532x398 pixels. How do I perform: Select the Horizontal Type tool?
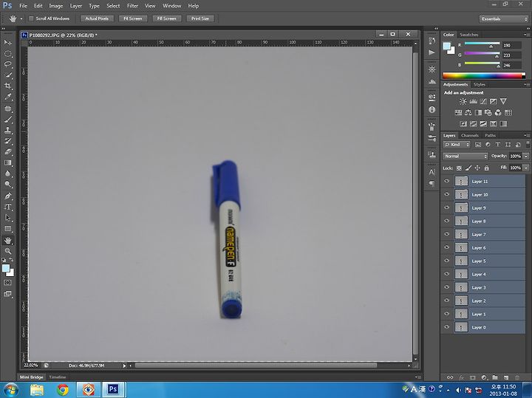click(x=7, y=207)
